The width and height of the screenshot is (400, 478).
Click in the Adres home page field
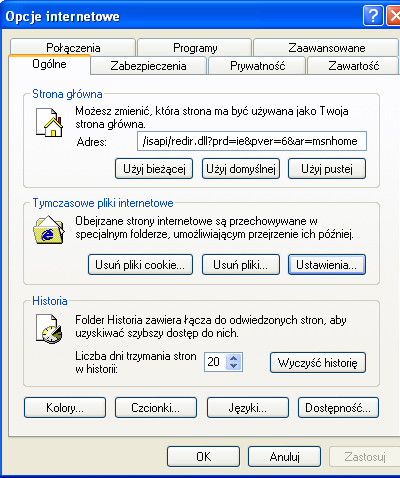252,141
